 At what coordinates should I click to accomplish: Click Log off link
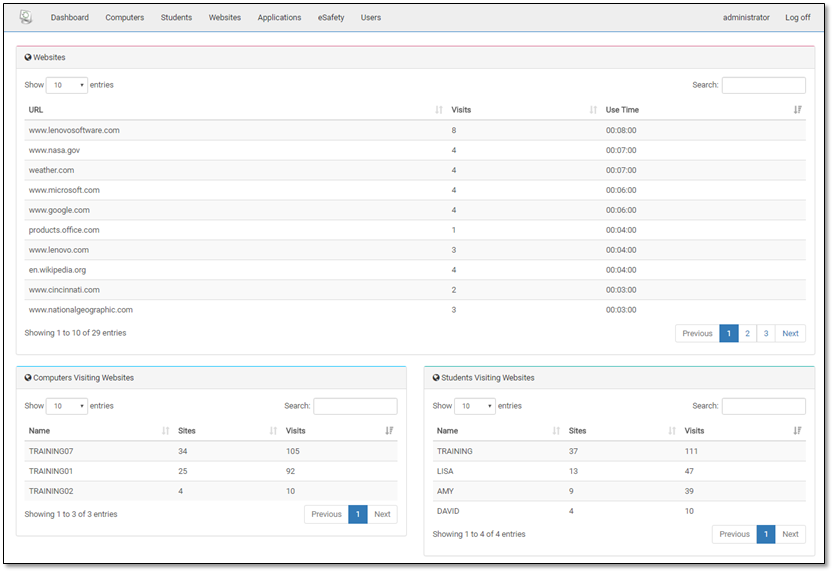tap(797, 18)
